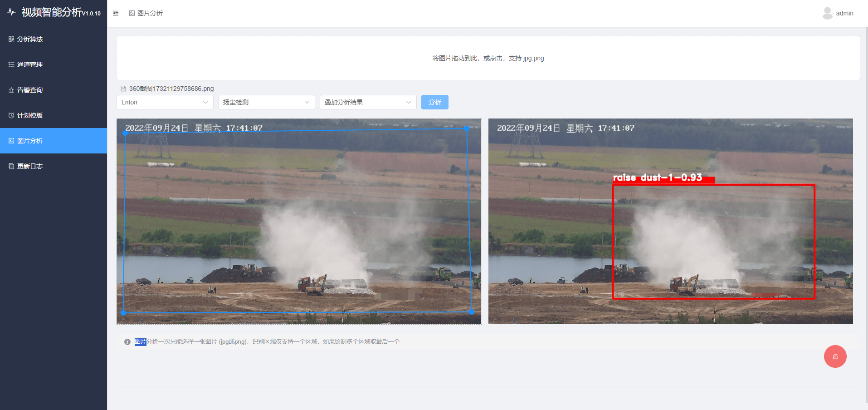Click the source image preview
This screenshot has height=410, width=868.
click(x=299, y=221)
